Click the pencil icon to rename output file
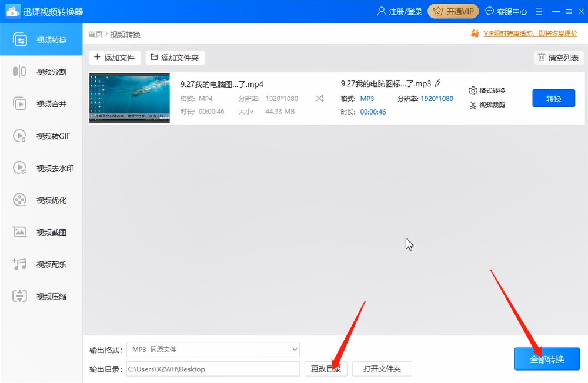588x383 pixels. click(x=437, y=84)
